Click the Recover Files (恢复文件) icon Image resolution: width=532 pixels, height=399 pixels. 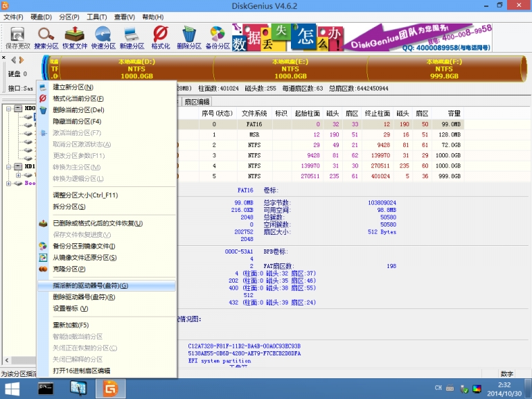tap(75, 37)
